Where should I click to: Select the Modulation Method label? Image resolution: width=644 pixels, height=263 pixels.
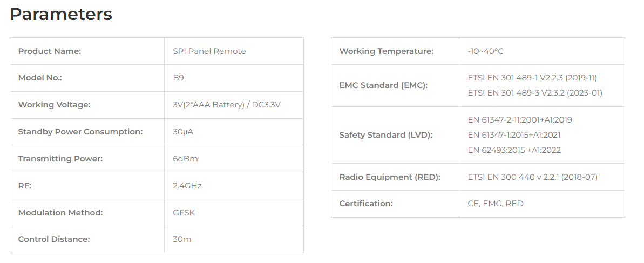pos(60,212)
